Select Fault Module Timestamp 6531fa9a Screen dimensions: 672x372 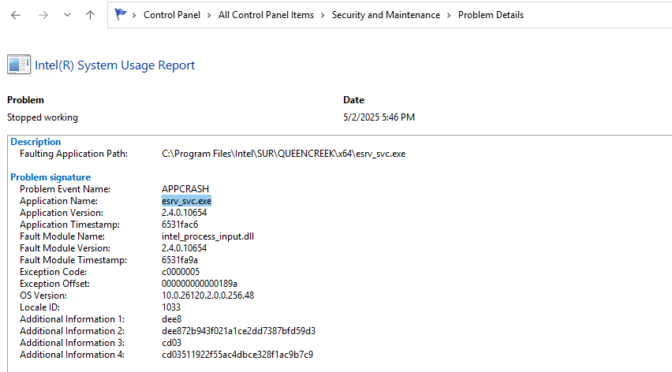point(180,260)
